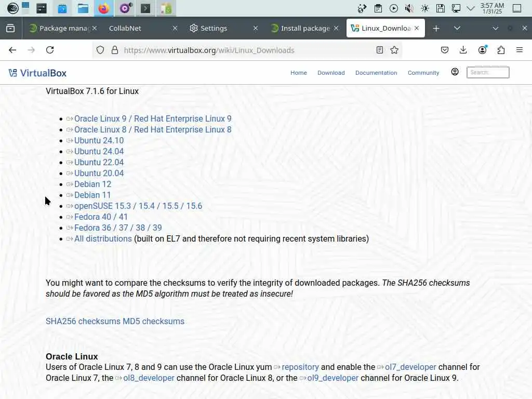
Task: Download the Ubuntu 22.04 package
Action: 99,162
